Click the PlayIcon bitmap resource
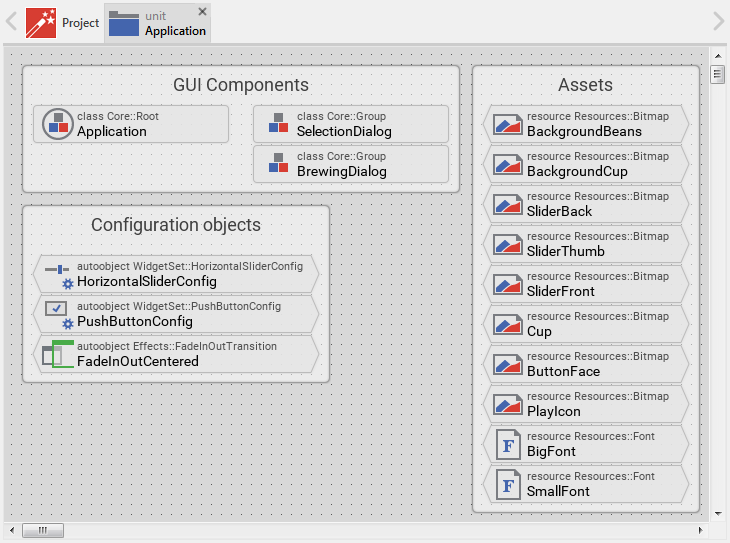 tap(586, 404)
